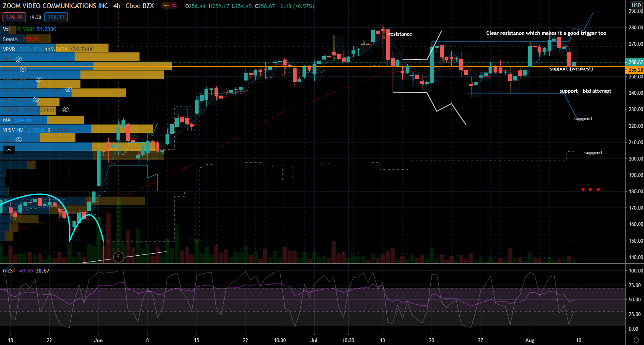Click the price change +2.48 (+0.97%)

click(x=295, y=6)
